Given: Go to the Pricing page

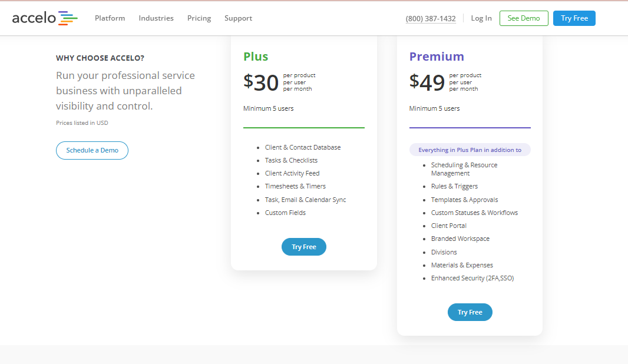Looking at the screenshot, I should point(199,18).
